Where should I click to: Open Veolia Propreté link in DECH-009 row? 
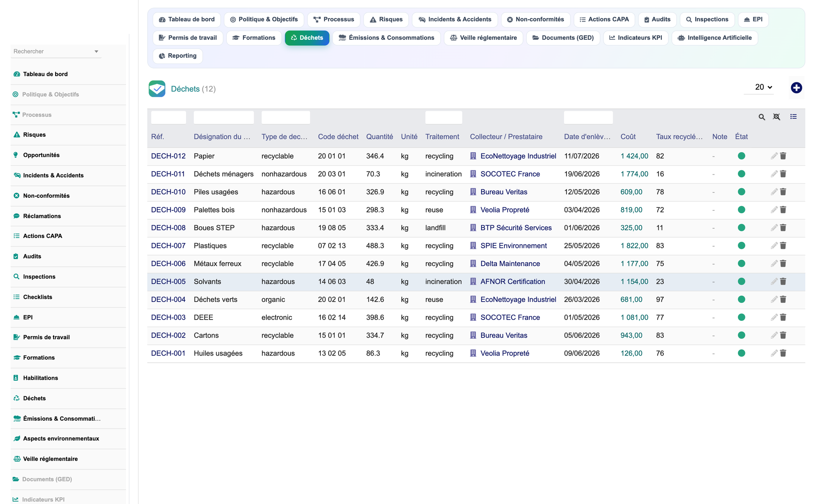point(504,210)
